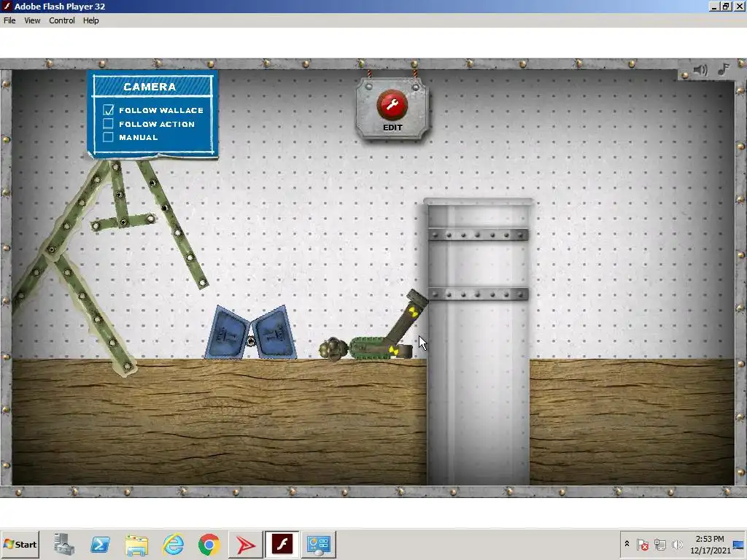Click the red EDIT wrench button
Screen dimensions: 747x560
pos(392,105)
